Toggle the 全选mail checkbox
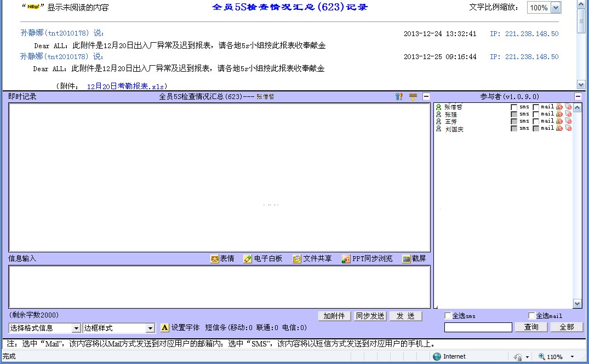 pos(531,316)
